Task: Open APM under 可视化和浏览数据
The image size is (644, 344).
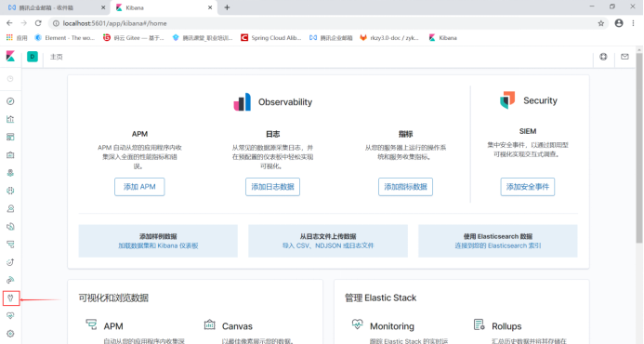Action: [x=113, y=326]
